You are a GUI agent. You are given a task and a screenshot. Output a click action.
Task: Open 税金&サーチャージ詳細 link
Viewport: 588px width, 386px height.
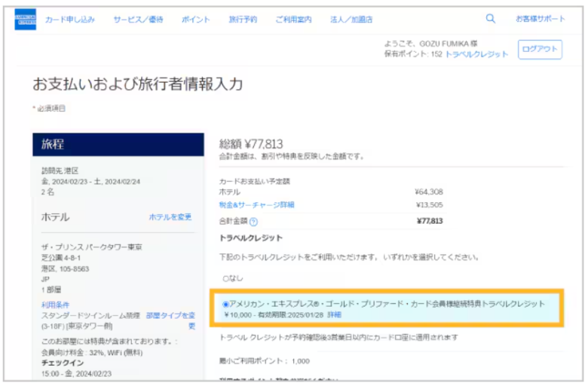tap(257, 205)
